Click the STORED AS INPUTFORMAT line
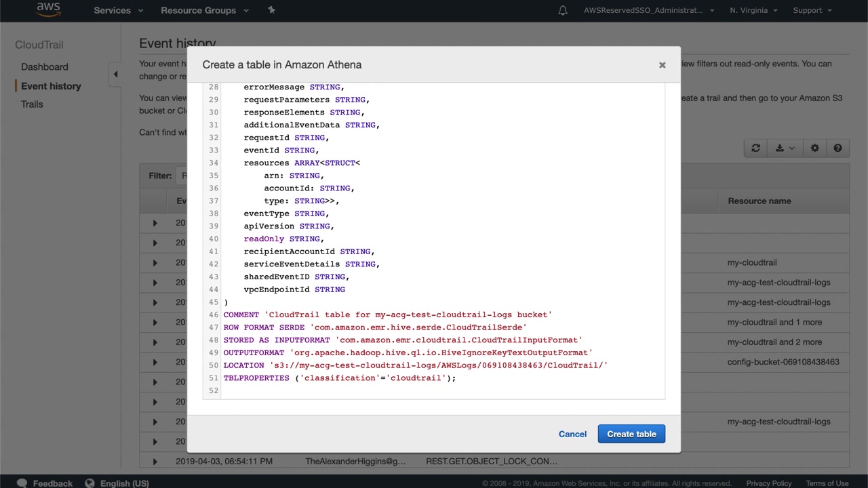Viewport: 868px width, 488px height. [403, 340]
